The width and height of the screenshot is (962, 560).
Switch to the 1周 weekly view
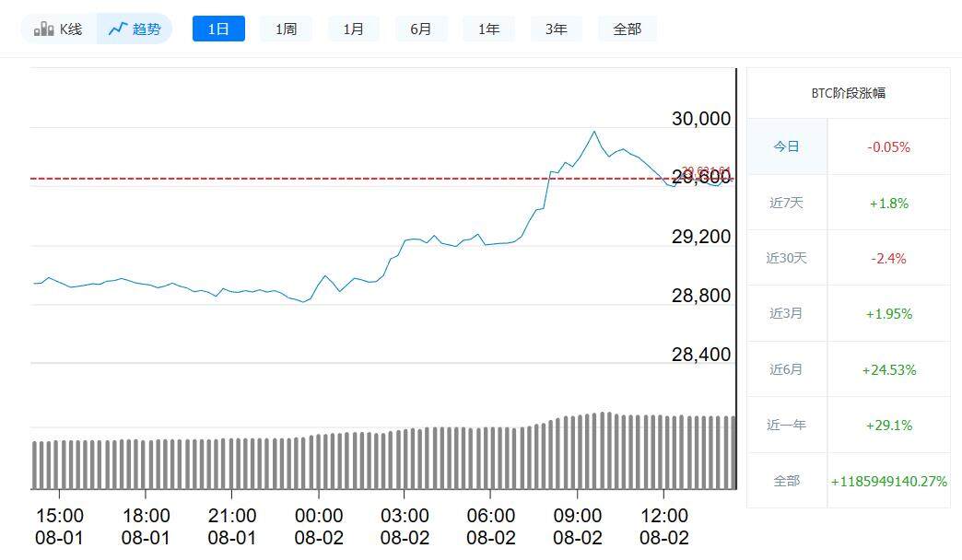pyautogui.click(x=286, y=29)
